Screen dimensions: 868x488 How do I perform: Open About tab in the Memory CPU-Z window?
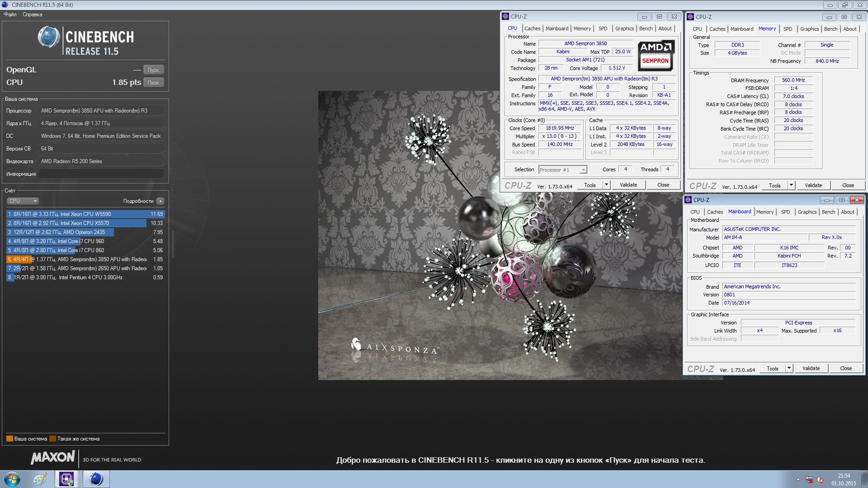pyautogui.click(x=849, y=29)
